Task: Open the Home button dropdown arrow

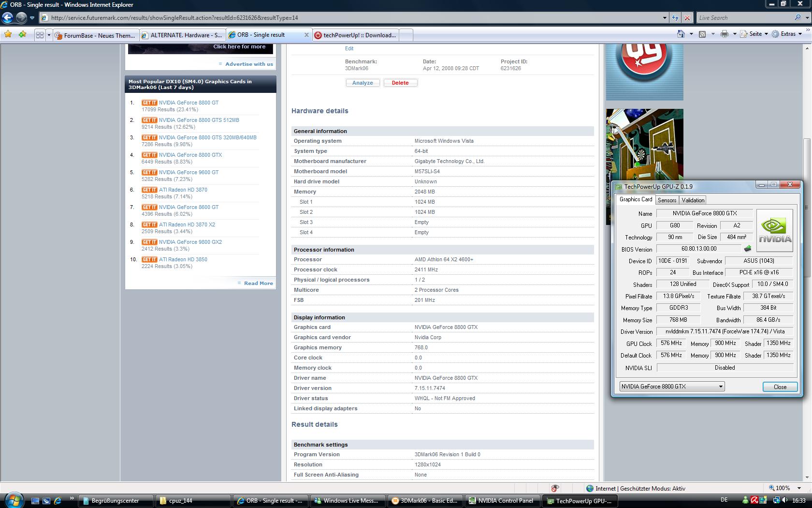Action: 691,34
